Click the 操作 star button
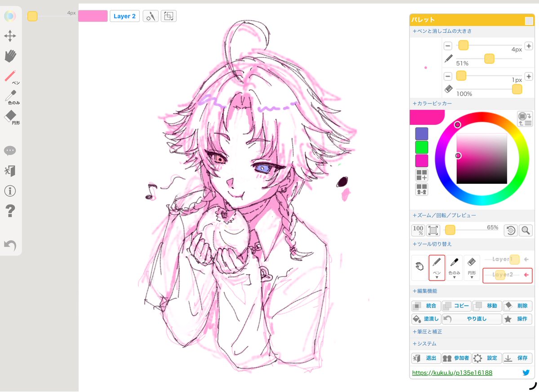The height and width of the screenshot is (392, 539). (517, 319)
